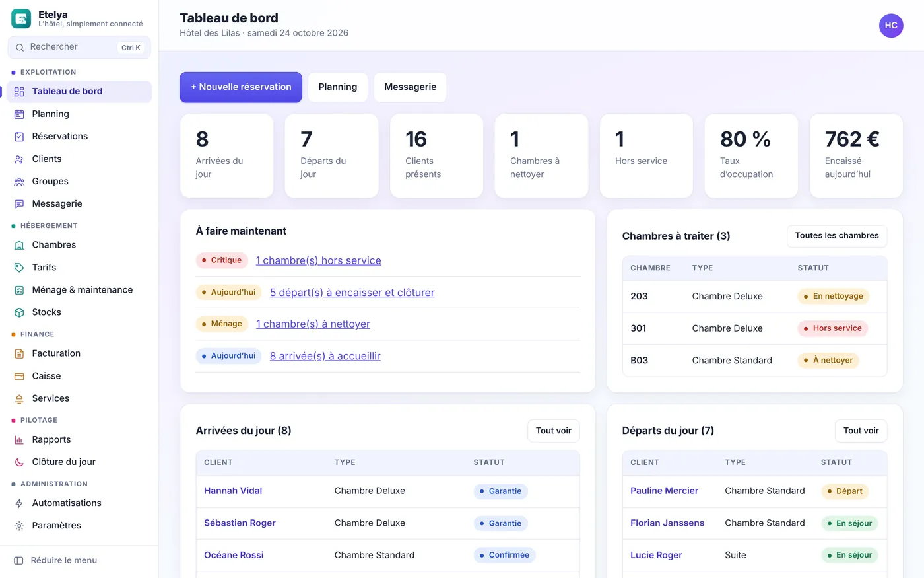This screenshot has height=578, width=924.
Task: Open client Hannah Vidal
Action: point(233,491)
